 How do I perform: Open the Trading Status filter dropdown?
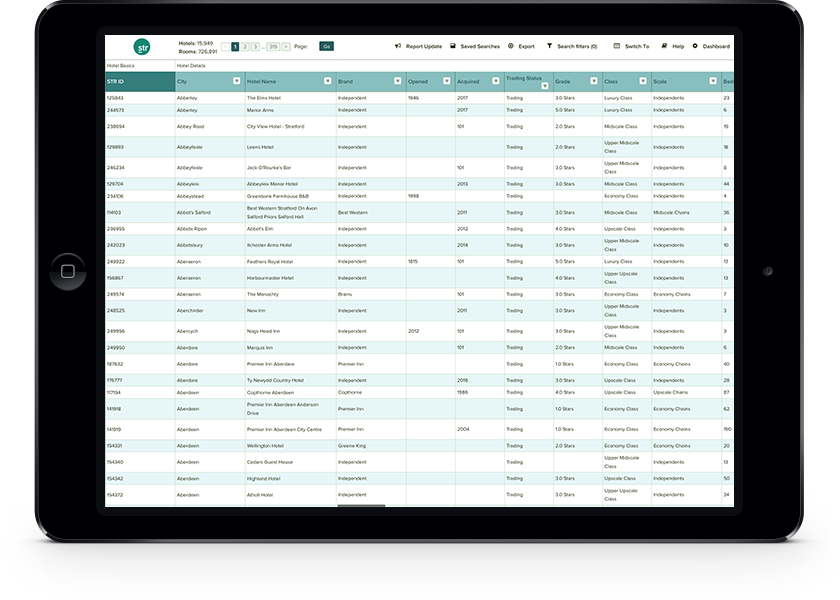coord(545,86)
